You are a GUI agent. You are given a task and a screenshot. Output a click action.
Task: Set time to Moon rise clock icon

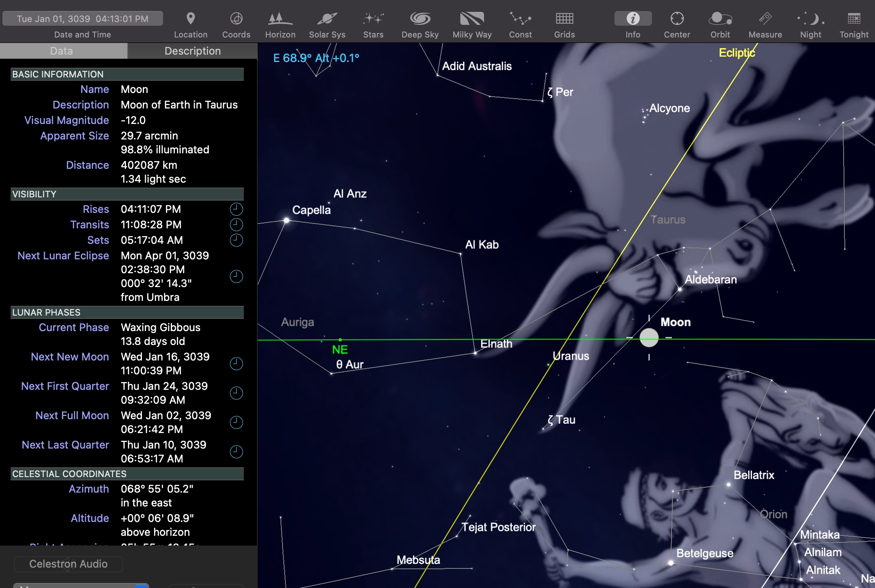[x=236, y=209]
